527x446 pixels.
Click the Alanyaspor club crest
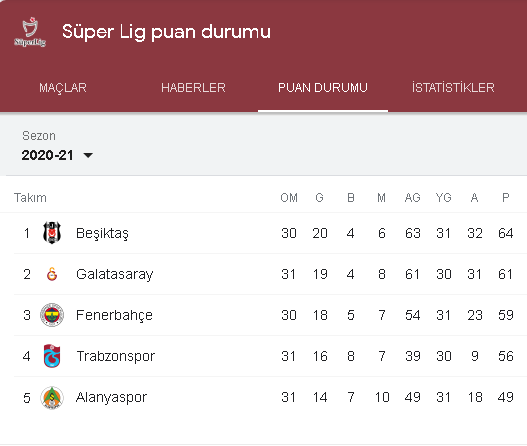tap(52, 398)
